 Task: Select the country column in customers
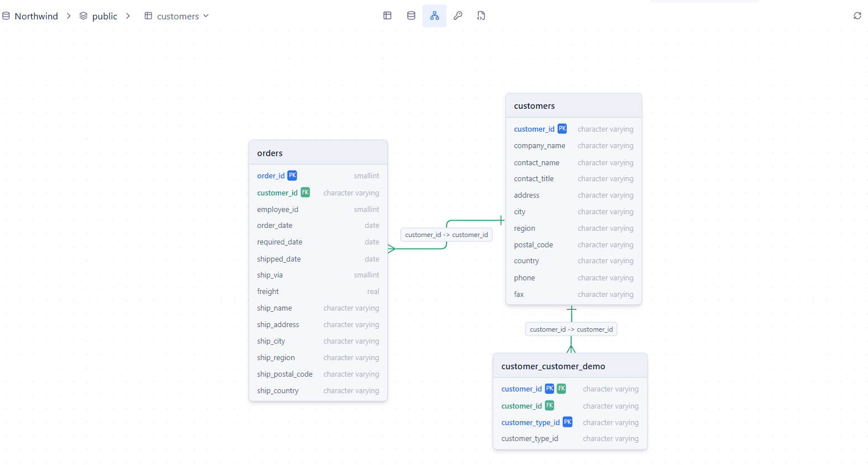tap(574, 261)
